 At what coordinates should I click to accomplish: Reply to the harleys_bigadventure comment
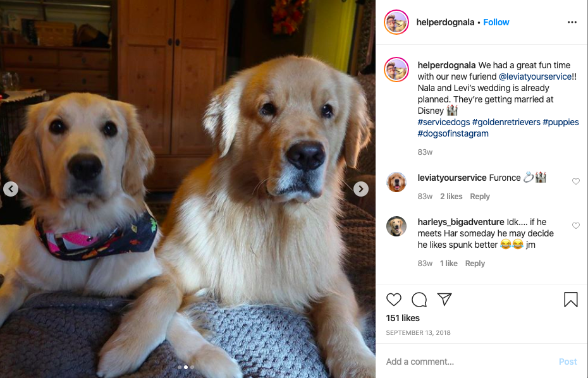pyautogui.click(x=475, y=264)
